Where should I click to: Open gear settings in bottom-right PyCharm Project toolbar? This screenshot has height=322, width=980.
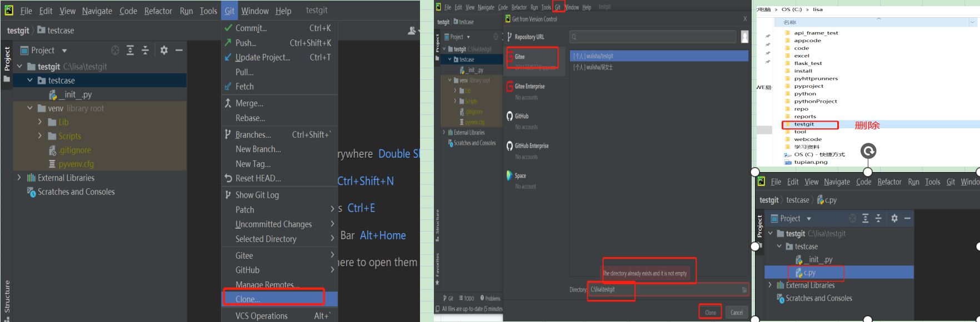click(894, 219)
